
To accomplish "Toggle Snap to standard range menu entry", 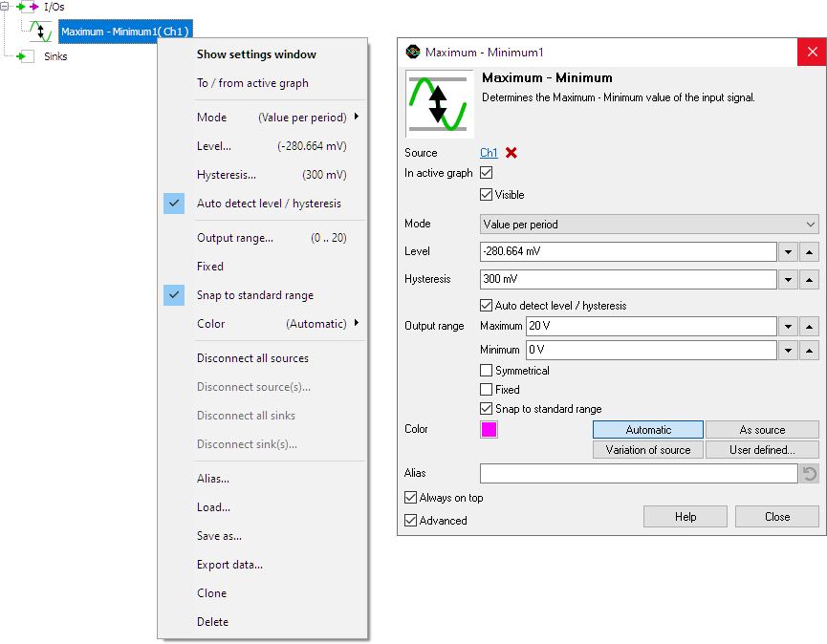I will (x=263, y=295).
